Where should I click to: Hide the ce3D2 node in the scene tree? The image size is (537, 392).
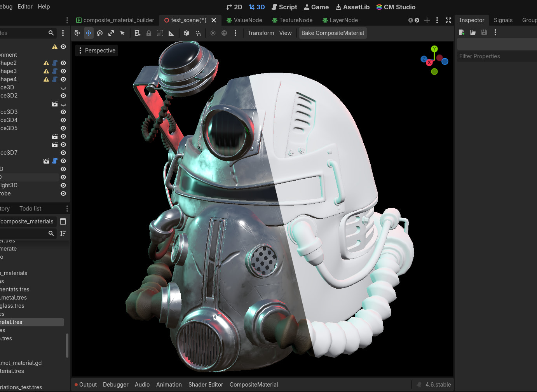click(x=63, y=96)
